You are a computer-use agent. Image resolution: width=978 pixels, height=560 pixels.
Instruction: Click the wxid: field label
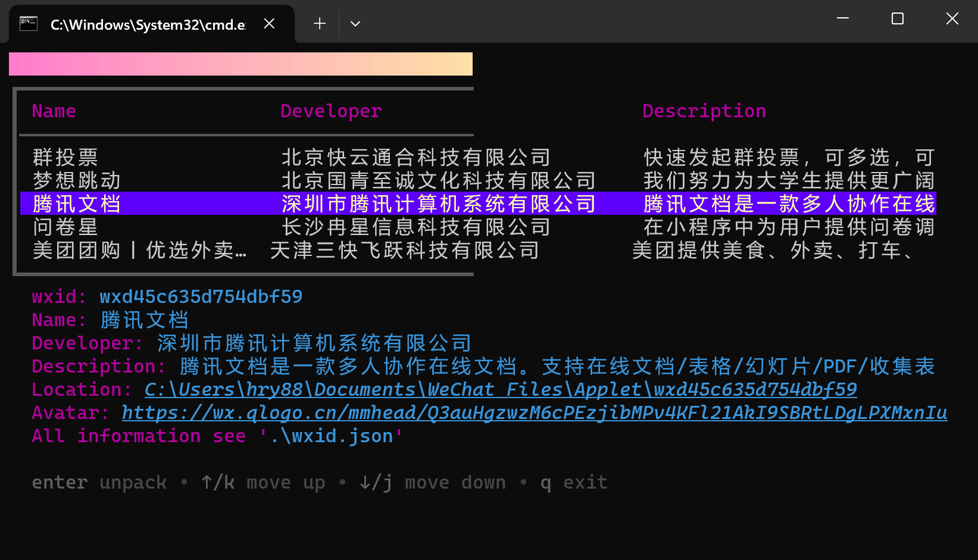[60, 297]
